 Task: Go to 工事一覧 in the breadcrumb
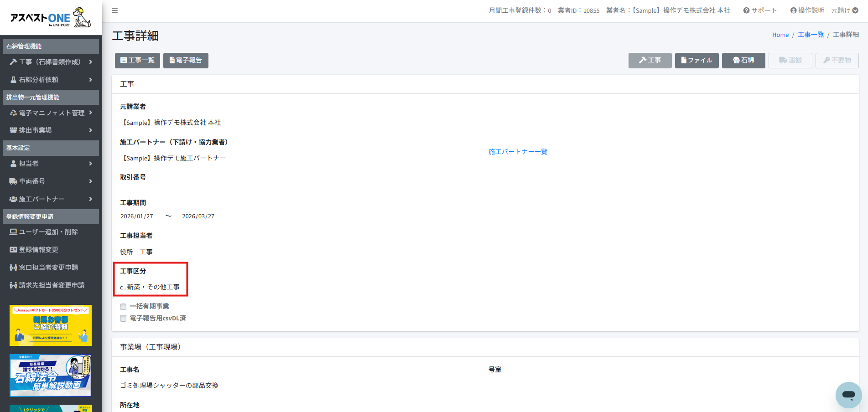click(x=811, y=35)
